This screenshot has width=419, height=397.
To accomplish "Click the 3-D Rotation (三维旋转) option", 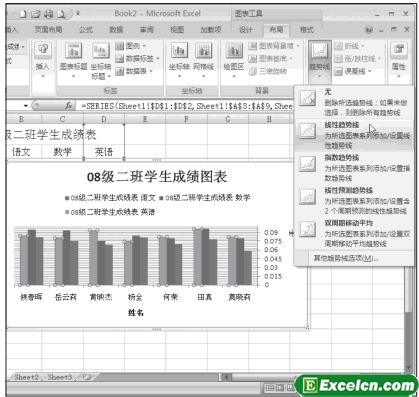I will pos(268,71).
